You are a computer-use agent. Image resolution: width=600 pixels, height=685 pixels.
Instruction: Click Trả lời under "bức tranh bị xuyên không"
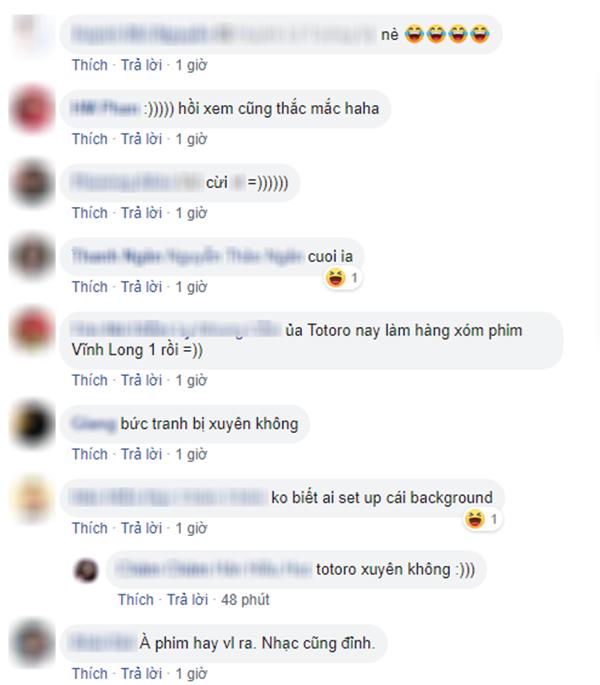click(x=141, y=455)
